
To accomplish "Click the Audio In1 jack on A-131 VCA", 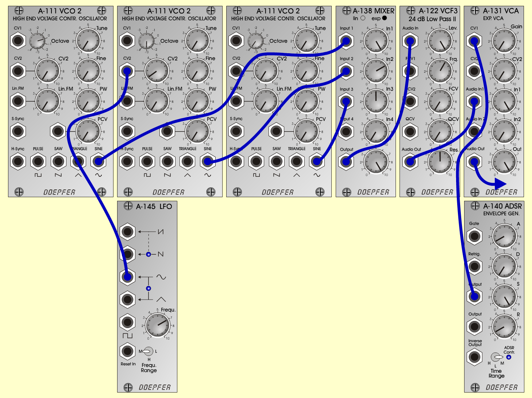I will tap(474, 101).
